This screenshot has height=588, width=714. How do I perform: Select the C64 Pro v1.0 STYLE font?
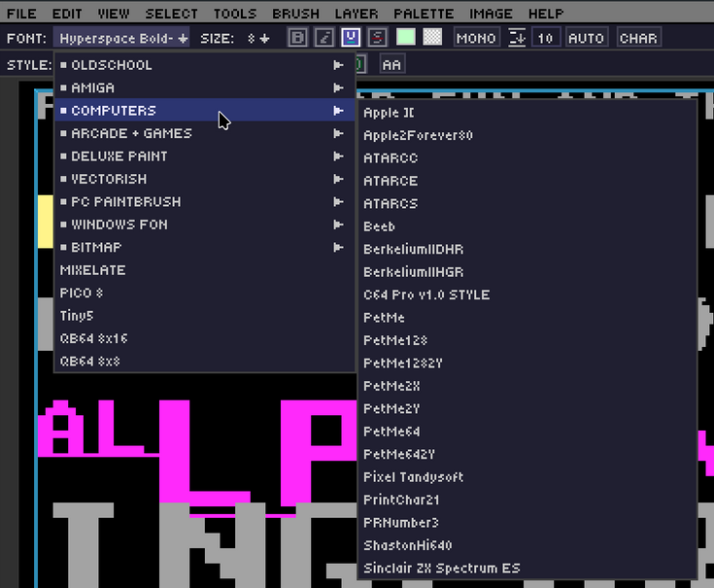(527, 294)
